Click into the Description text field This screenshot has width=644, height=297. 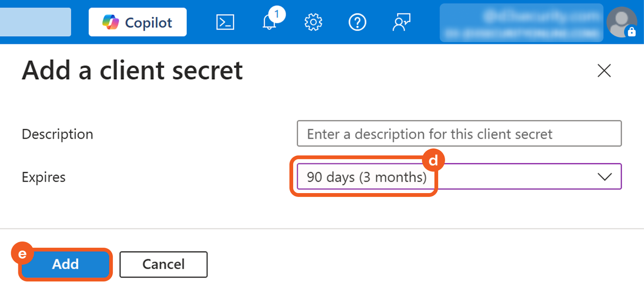(x=459, y=134)
